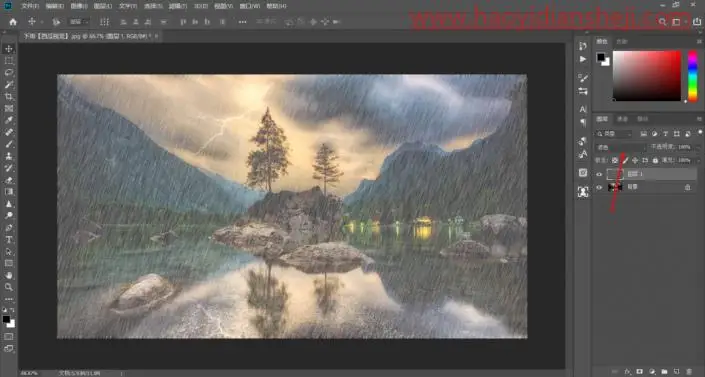Select the Lasso tool
This screenshot has width=705, height=377.
point(9,72)
